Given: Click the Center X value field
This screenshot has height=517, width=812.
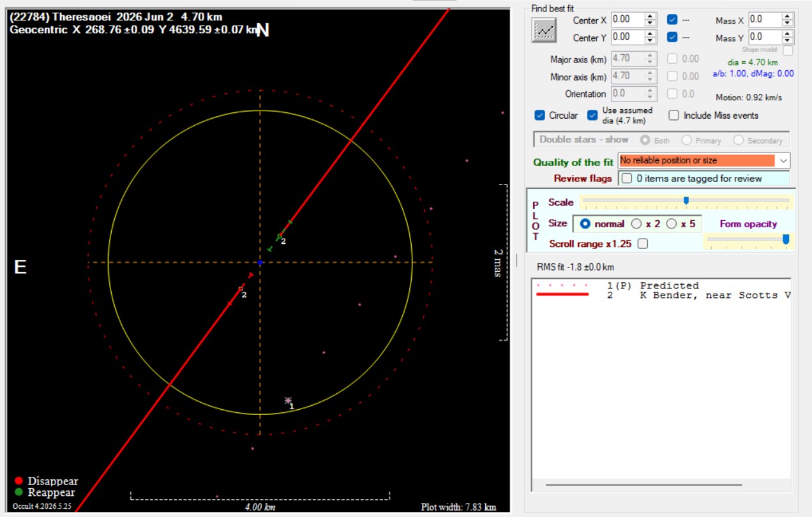Looking at the screenshot, I should [628, 20].
